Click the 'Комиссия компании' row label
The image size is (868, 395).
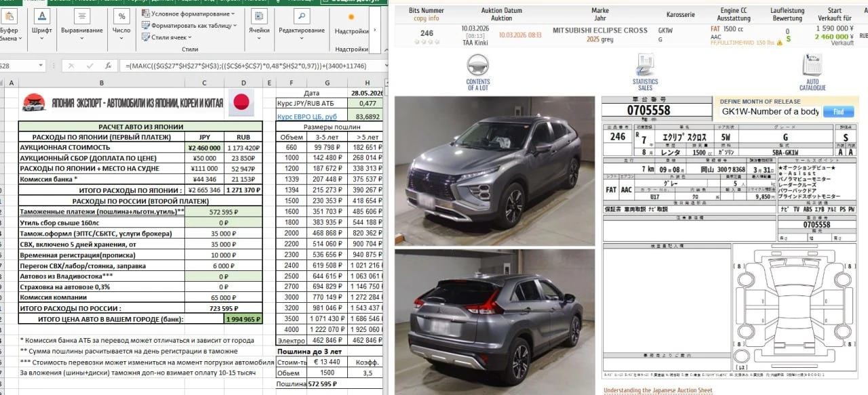coord(102,297)
